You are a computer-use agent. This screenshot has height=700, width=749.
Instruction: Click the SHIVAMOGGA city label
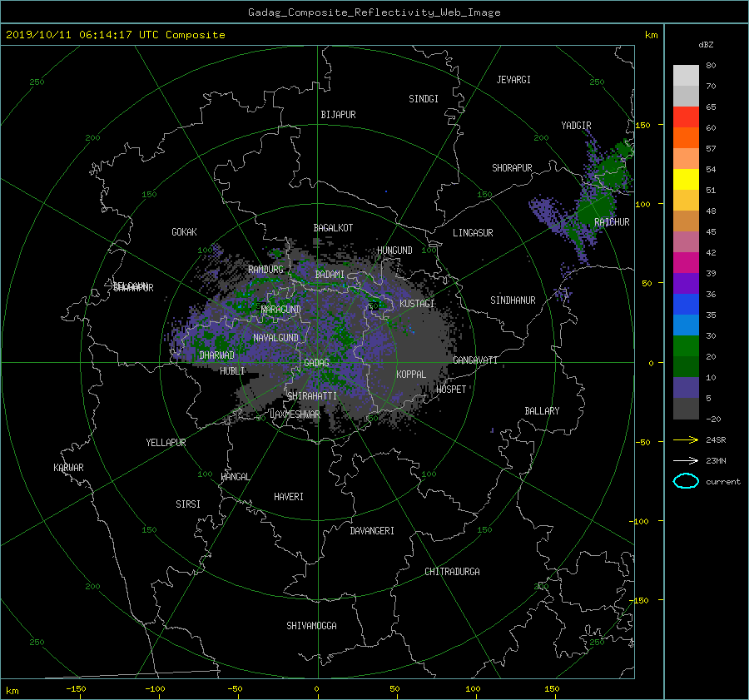coord(311,625)
